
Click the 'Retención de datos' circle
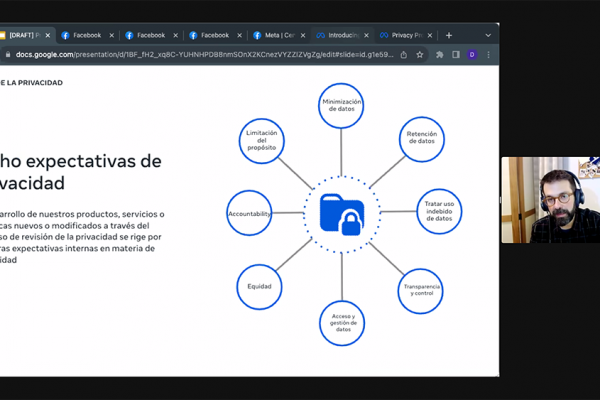point(421,139)
